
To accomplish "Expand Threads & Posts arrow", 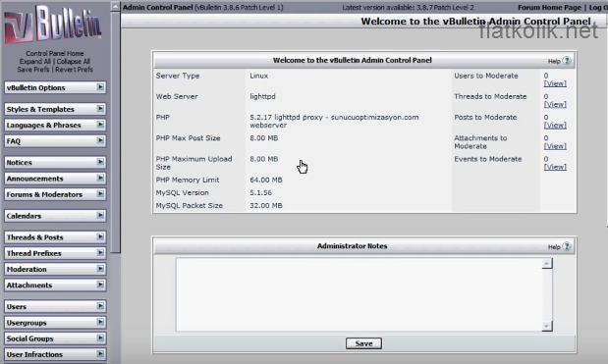I will coord(100,237).
